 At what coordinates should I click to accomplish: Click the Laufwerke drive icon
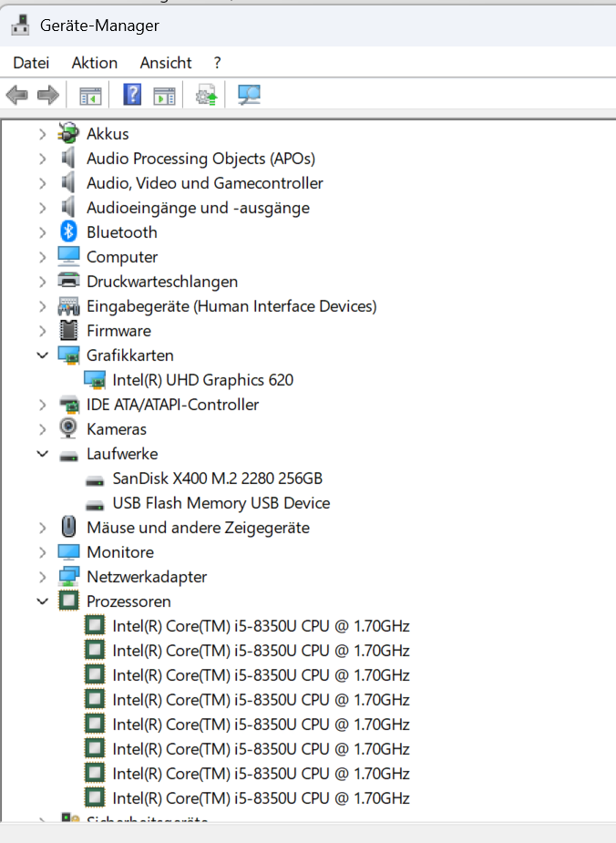[x=68, y=457]
